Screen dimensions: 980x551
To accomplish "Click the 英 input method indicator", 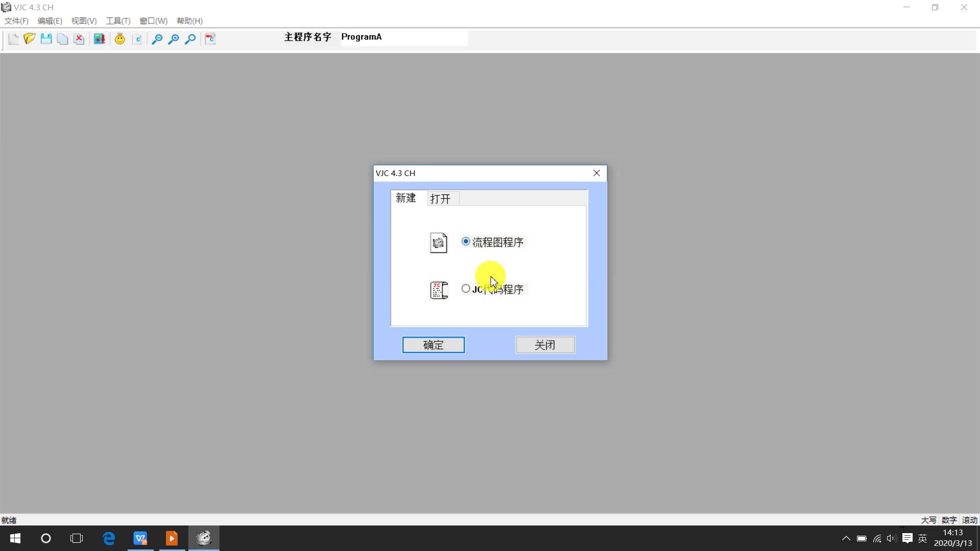I will pos(922,538).
